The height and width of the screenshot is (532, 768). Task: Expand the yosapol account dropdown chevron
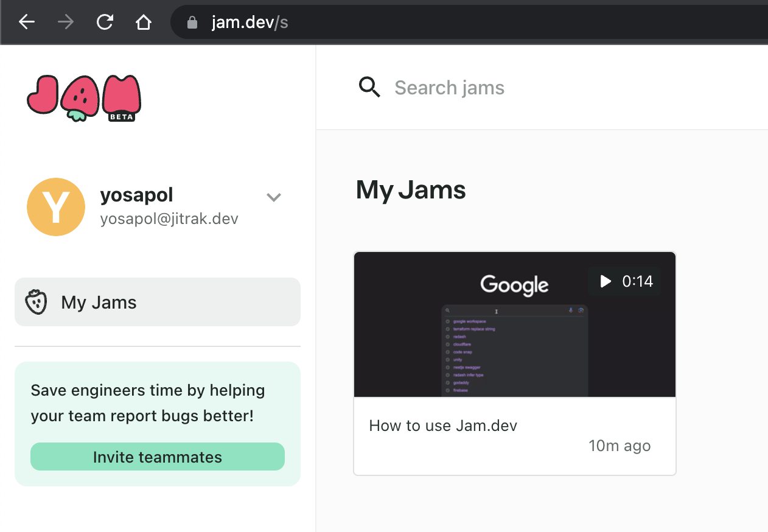pyautogui.click(x=274, y=197)
